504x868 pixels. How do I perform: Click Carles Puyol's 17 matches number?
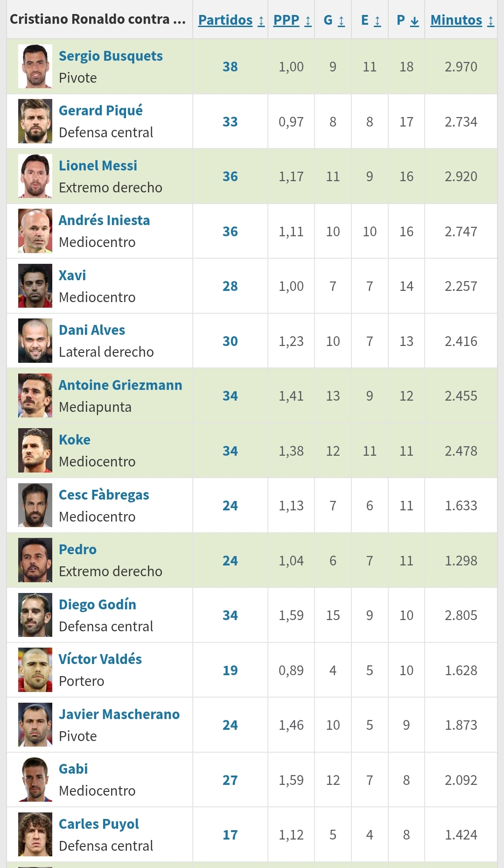pos(230,835)
